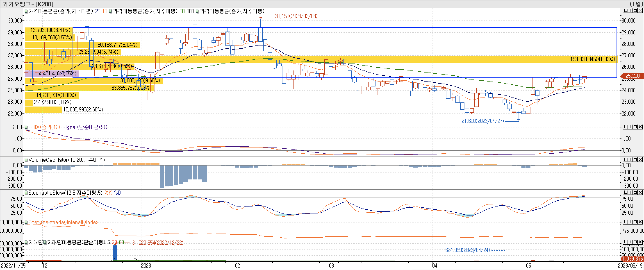Toggle the VolumeOscillator indicator checkbox
Screen dimensions: 644x270
tap(26, 160)
